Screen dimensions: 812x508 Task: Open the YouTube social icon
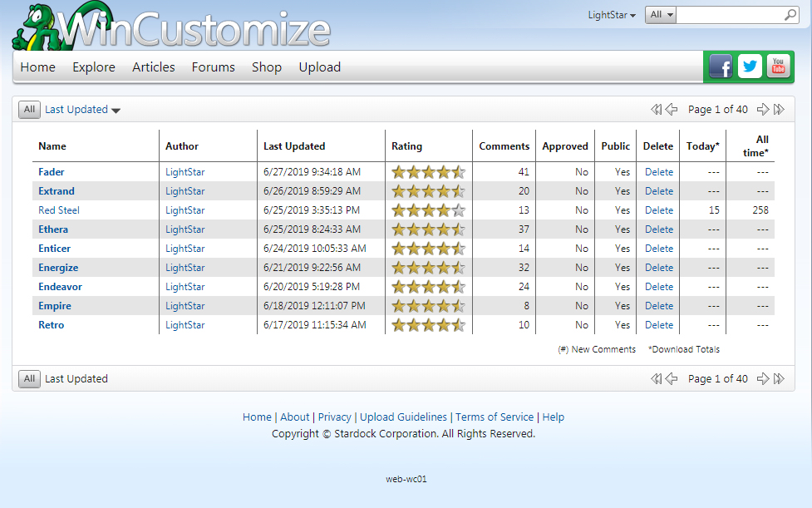click(778, 67)
